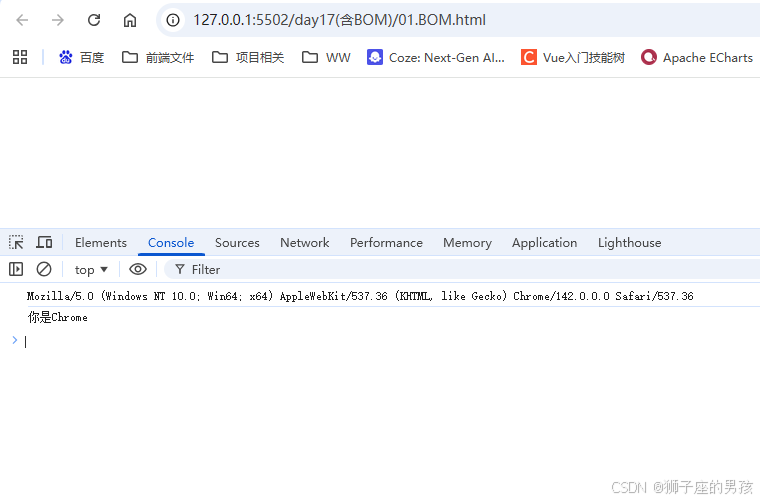Open the 项目相关 bookmark folder
This screenshot has width=760, height=501.
point(248,58)
